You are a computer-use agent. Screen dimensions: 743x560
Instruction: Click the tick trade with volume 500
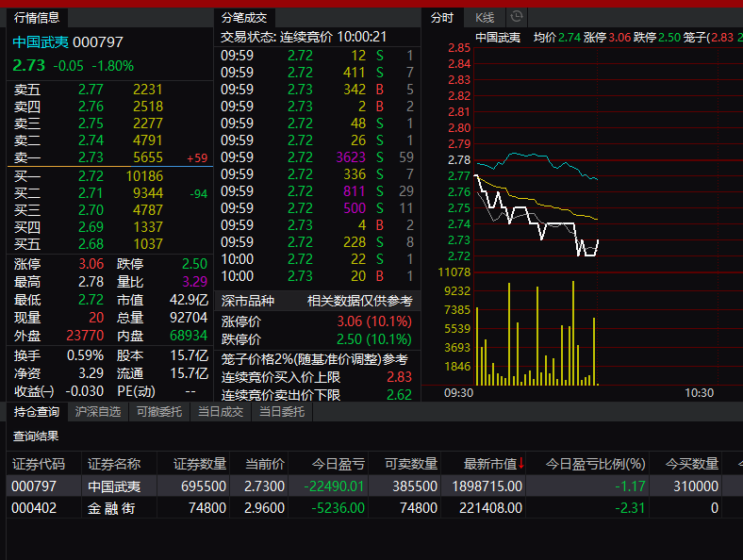[317, 208]
